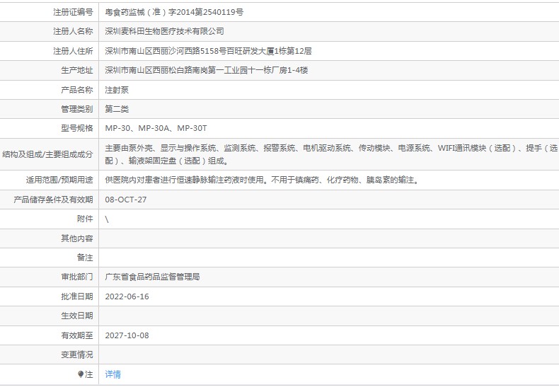Image resolution: width=559 pixels, height=392 pixels.
Task: Click management category value 第二类
Action: (117, 109)
